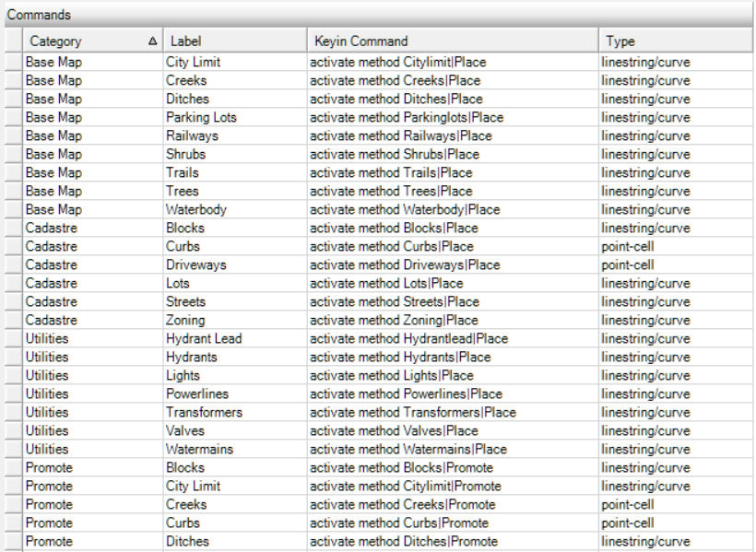Click point-cell type in Driveways row
This screenshot has height=552, width=756.
[675, 264]
